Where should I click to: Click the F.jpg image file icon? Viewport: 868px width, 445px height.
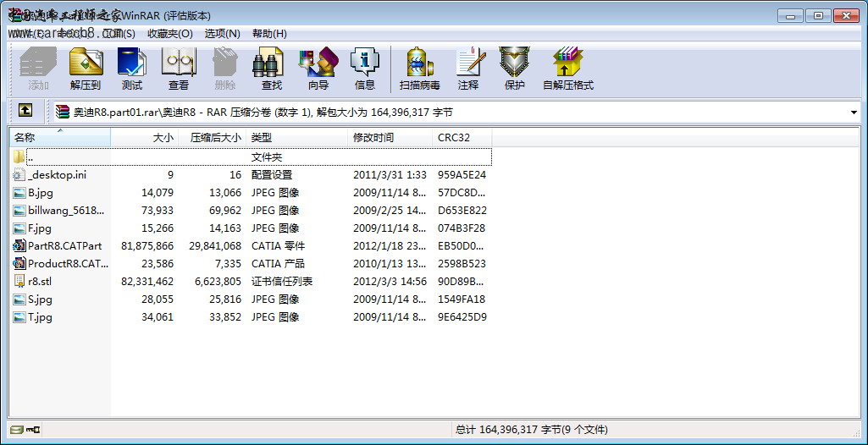pos(19,228)
